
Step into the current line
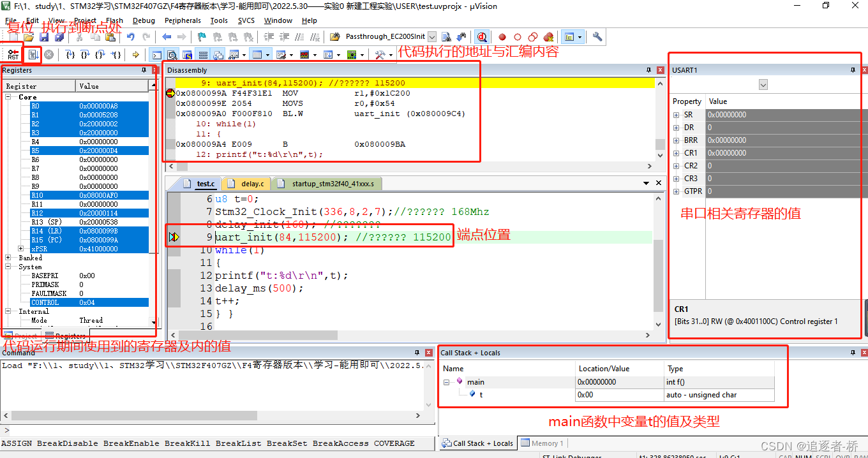click(x=70, y=55)
